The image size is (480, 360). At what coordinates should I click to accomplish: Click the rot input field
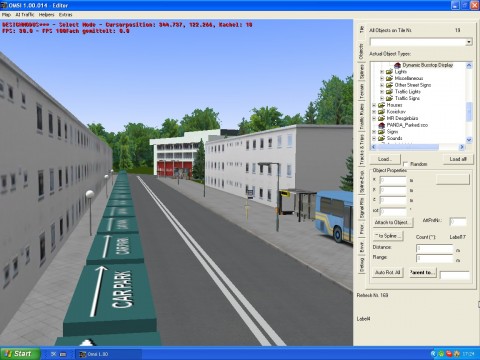coord(393,211)
